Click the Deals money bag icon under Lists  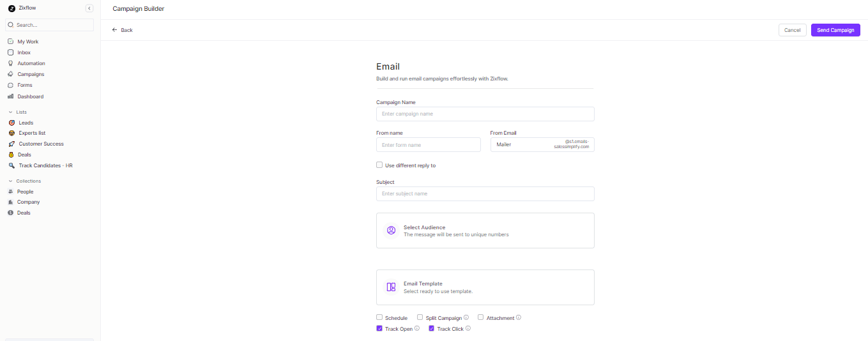click(11, 155)
